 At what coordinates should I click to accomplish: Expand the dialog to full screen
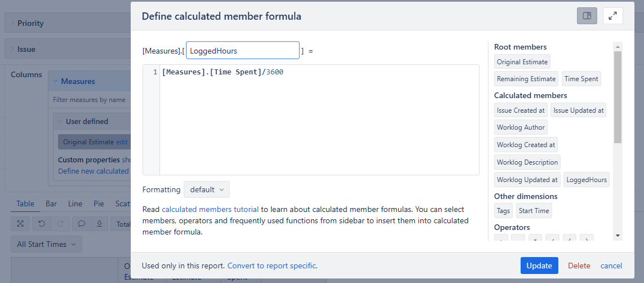(613, 16)
